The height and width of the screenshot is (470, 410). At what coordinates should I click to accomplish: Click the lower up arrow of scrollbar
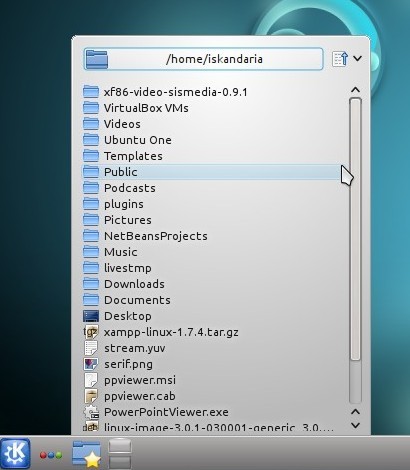355,412
